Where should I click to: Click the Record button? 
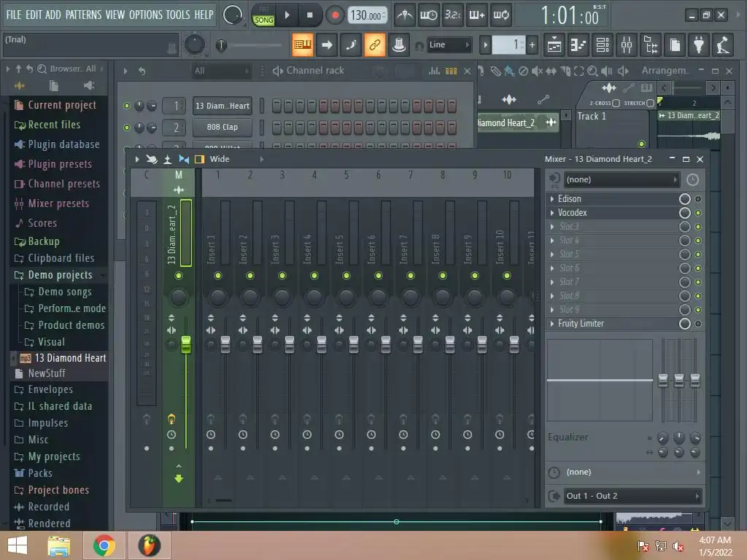(x=335, y=15)
